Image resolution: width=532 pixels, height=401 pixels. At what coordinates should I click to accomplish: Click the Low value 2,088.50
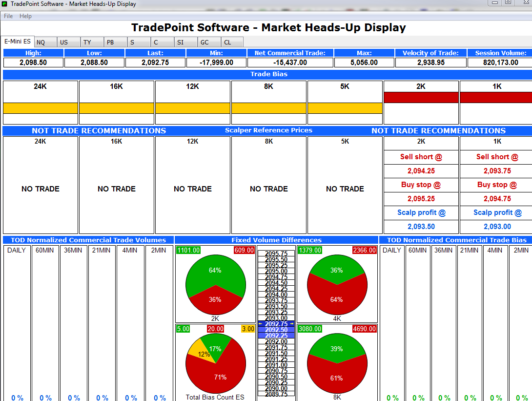94,63
